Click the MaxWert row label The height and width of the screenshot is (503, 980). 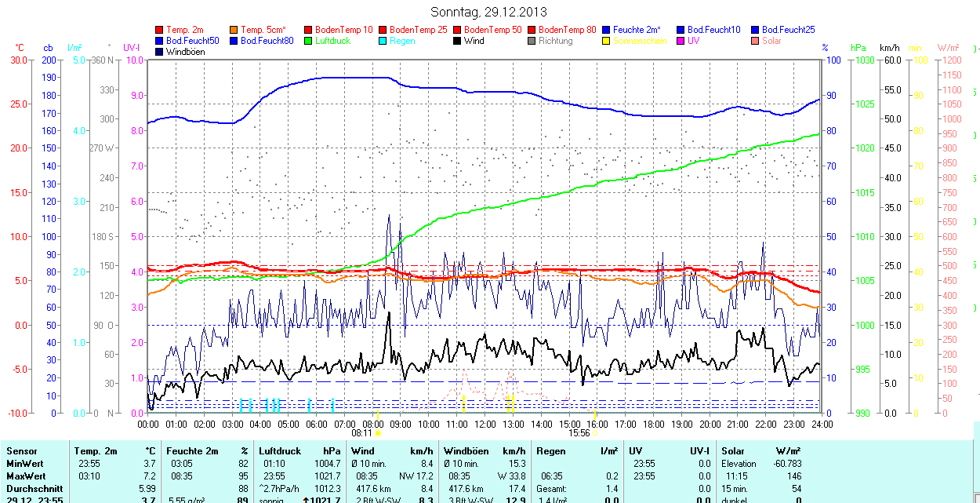pyautogui.click(x=25, y=476)
